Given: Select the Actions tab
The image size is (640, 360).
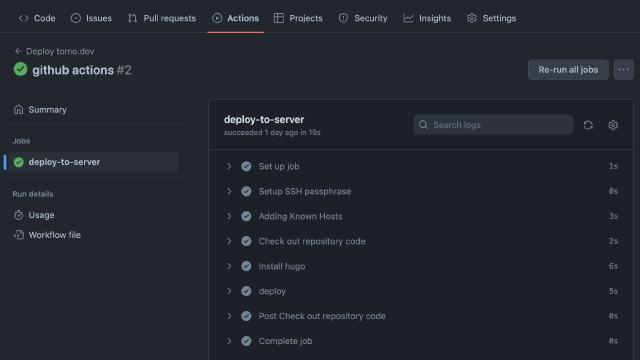Looking at the screenshot, I should pos(236,18).
